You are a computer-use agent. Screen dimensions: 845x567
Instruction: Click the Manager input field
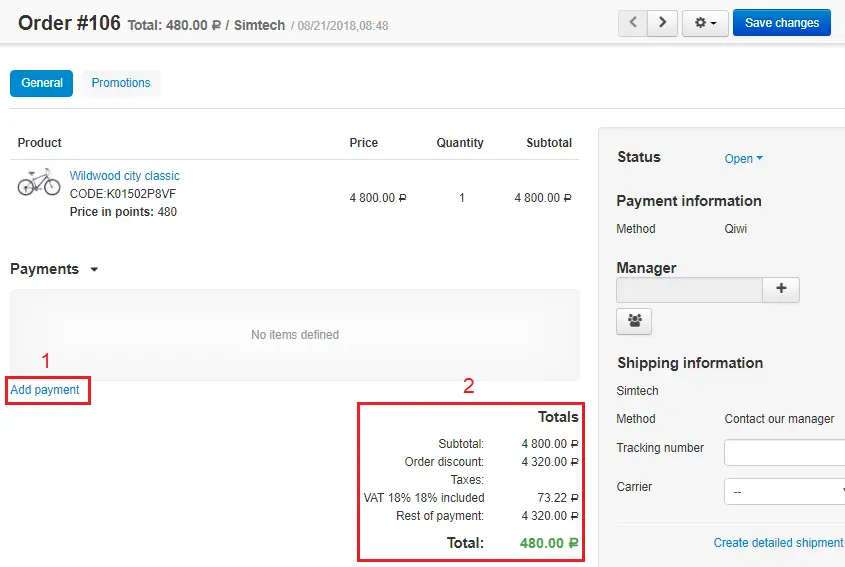pyautogui.click(x=689, y=290)
